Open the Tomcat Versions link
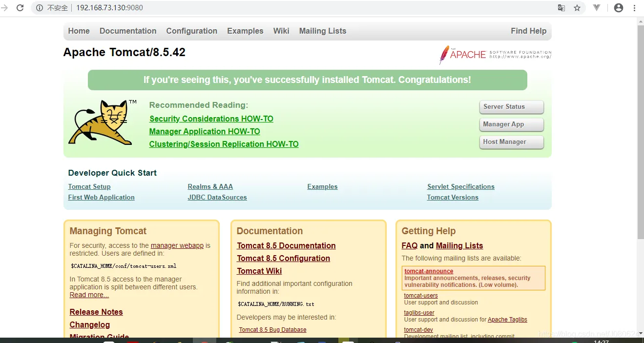 tap(453, 197)
